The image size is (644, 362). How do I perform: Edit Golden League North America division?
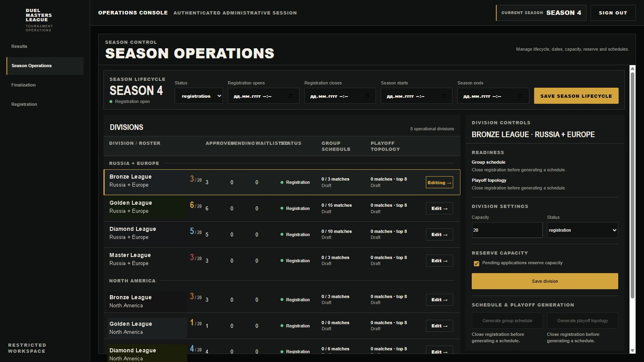click(x=439, y=326)
